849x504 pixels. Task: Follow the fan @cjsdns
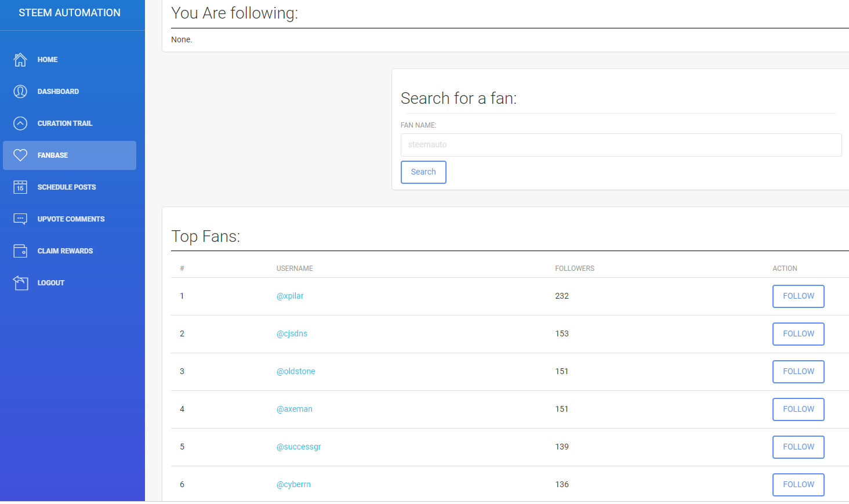click(799, 334)
